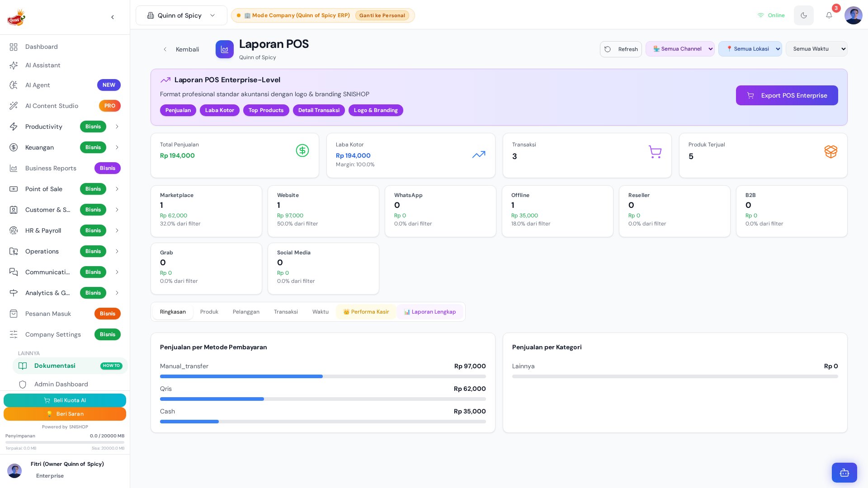Open the Semua Channel dropdown
Image resolution: width=868 pixels, height=488 pixels.
point(680,49)
